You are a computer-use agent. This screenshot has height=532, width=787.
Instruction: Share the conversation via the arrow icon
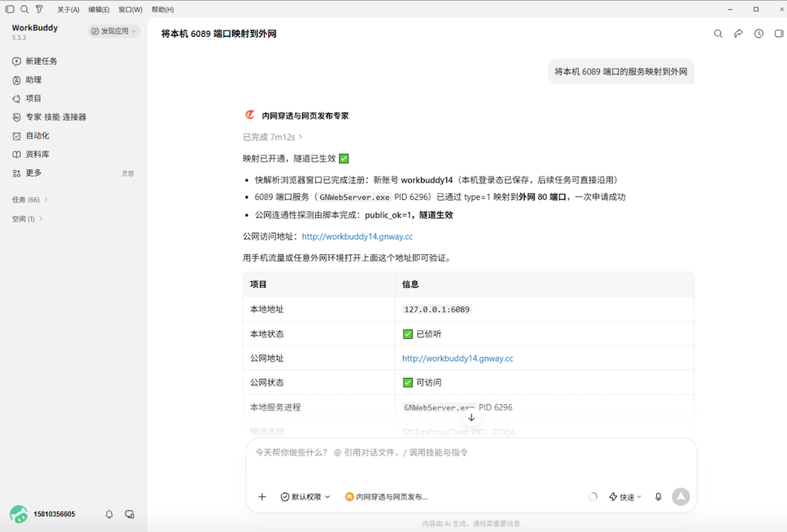738,34
